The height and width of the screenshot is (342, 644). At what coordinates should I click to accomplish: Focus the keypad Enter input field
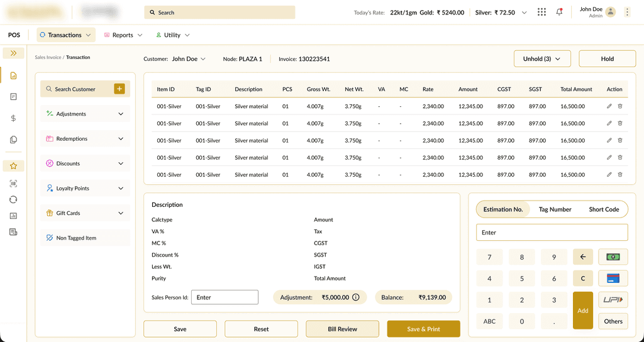[x=552, y=233]
